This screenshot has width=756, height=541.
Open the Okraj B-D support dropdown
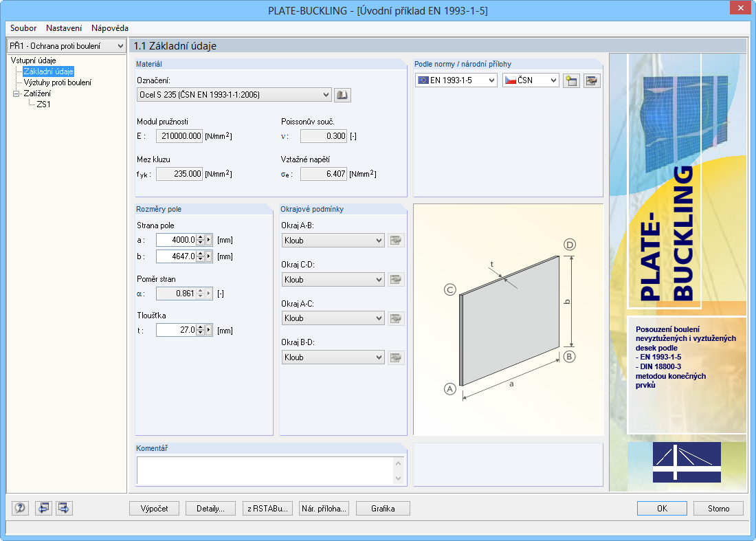coord(333,357)
